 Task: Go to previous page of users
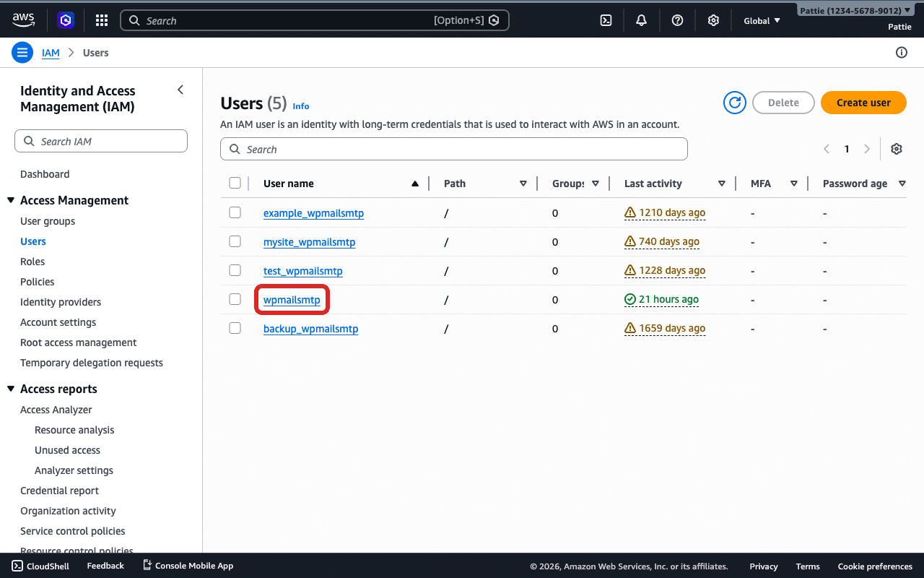pos(827,149)
